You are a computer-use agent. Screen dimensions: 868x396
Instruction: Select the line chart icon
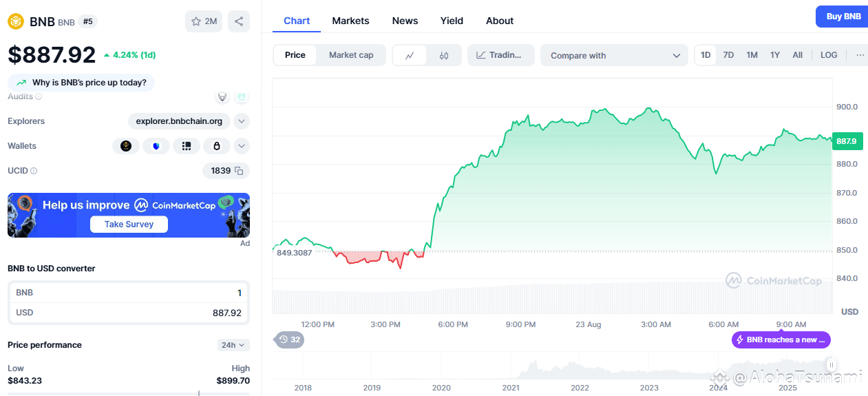coord(410,56)
